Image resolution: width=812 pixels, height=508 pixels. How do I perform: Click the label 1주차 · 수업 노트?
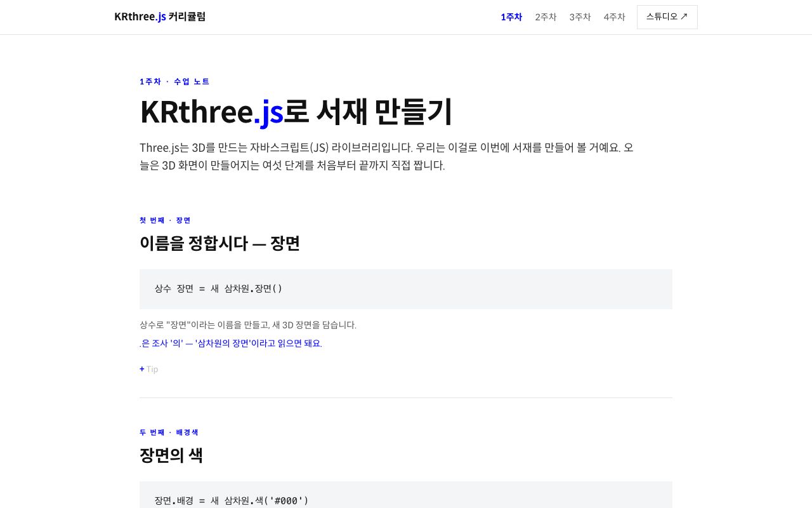tap(174, 81)
